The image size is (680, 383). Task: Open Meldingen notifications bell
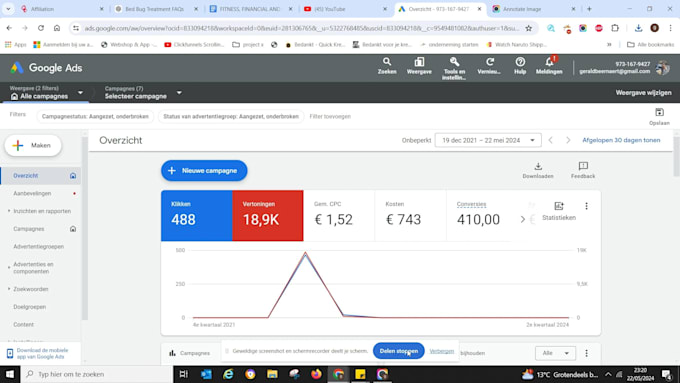[549, 66]
